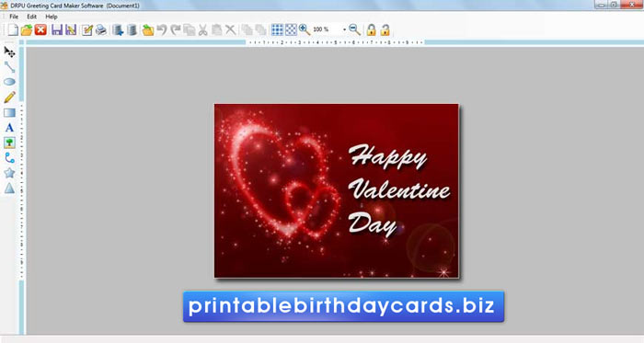Select the star shape tool
The width and height of the screenshot is (644, 343).
pyautogui.click(x=9, y=173)
